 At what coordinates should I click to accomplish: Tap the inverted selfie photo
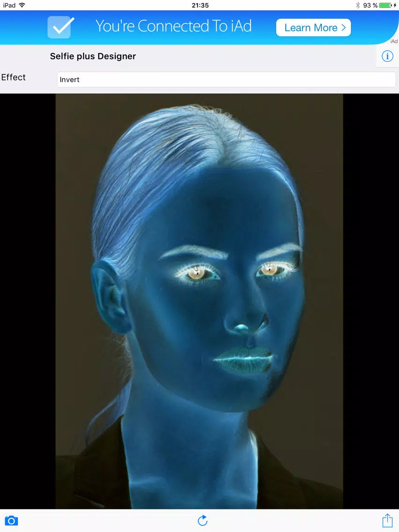pyautogui.click(x=199, y=301)
